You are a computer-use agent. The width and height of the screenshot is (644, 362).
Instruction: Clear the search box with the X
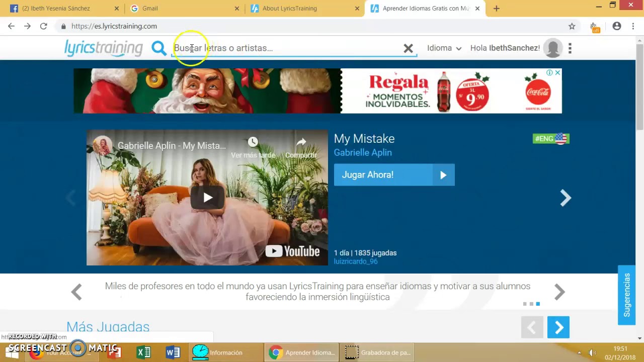pyautogui.click(x=408, y=48)
